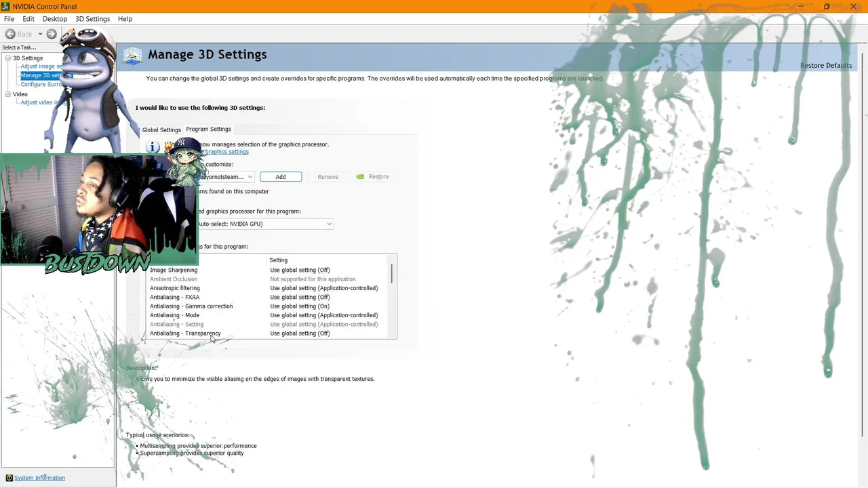The height and width of the screenshot is (488, 868).
Task: Collapse the 3D Settings tree node
Action: (8, 58)
